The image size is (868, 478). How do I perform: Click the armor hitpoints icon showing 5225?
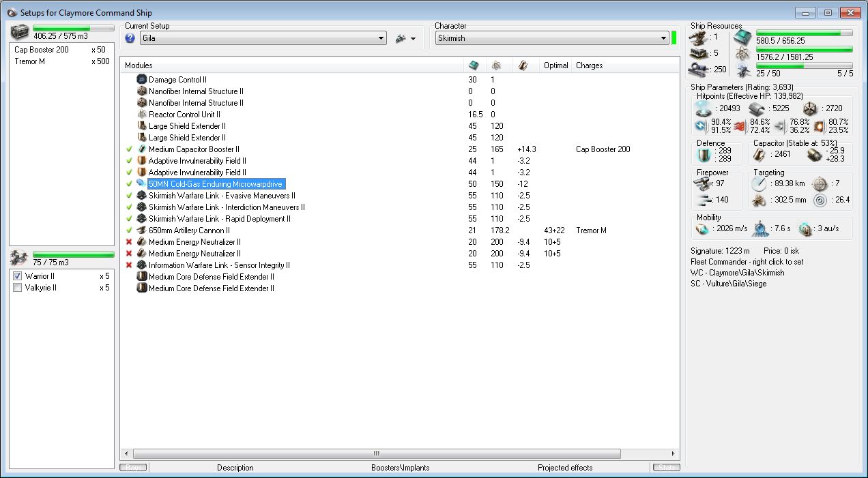tap(756, 108)
